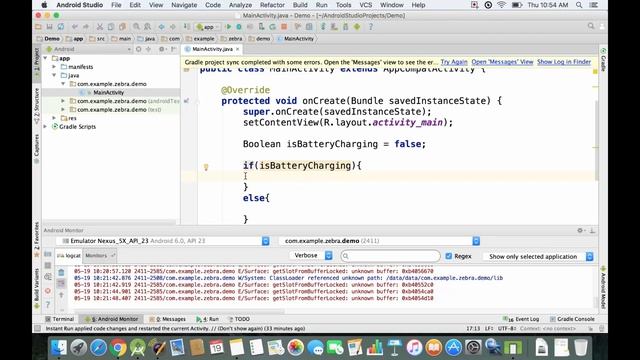Expand Gradle Scripts node
The height and width of the screenshot is (360, 640).
point(45,127)
